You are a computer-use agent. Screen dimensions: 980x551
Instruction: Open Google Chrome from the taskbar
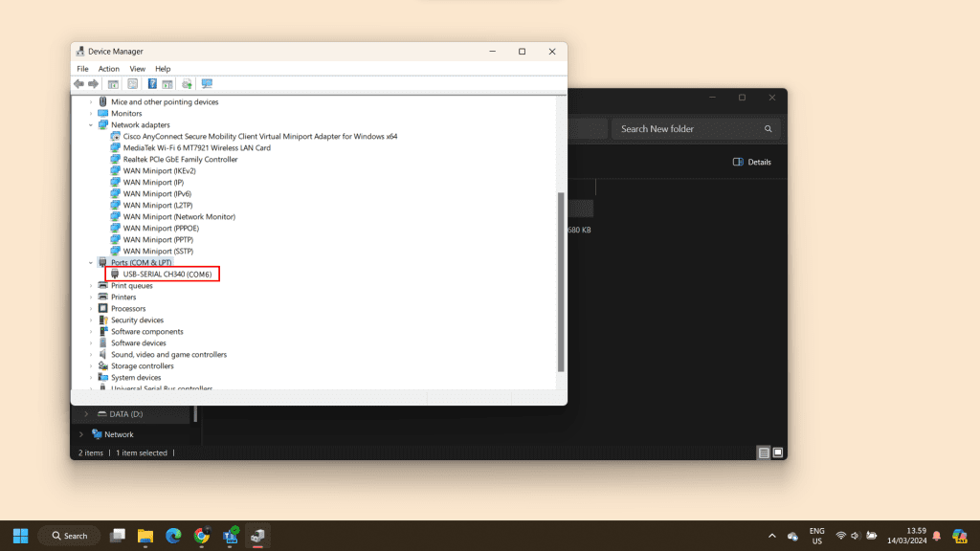point(202,536)
